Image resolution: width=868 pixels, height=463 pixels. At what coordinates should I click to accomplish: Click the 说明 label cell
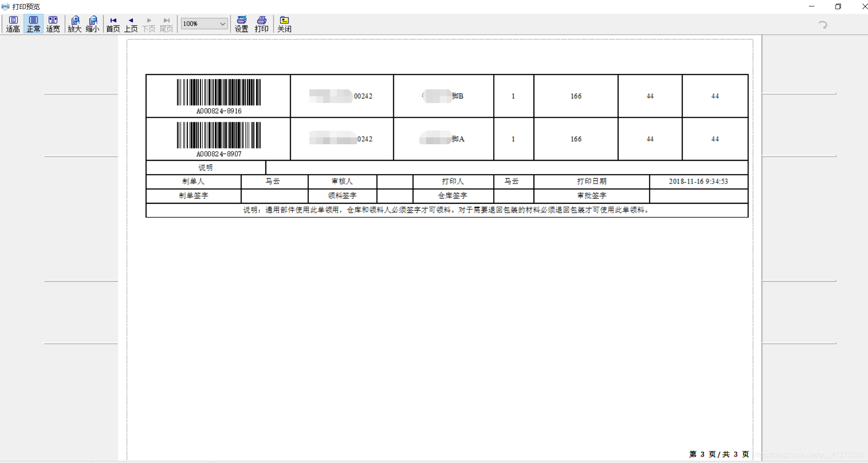(206, 168)
